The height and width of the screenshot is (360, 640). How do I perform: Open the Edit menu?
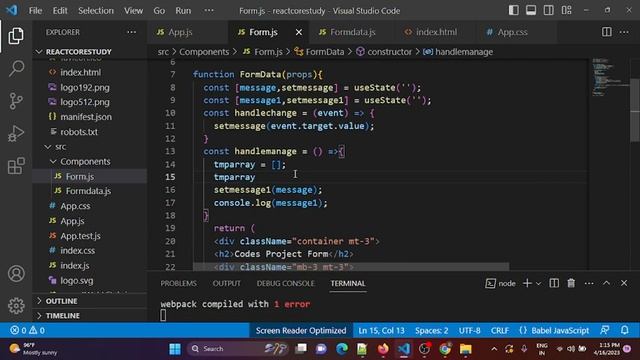pyautogui.click(x=60, y=11)
